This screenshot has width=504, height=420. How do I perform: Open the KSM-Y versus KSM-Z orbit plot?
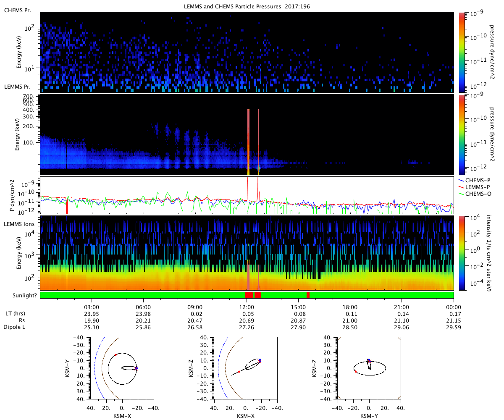369,368
